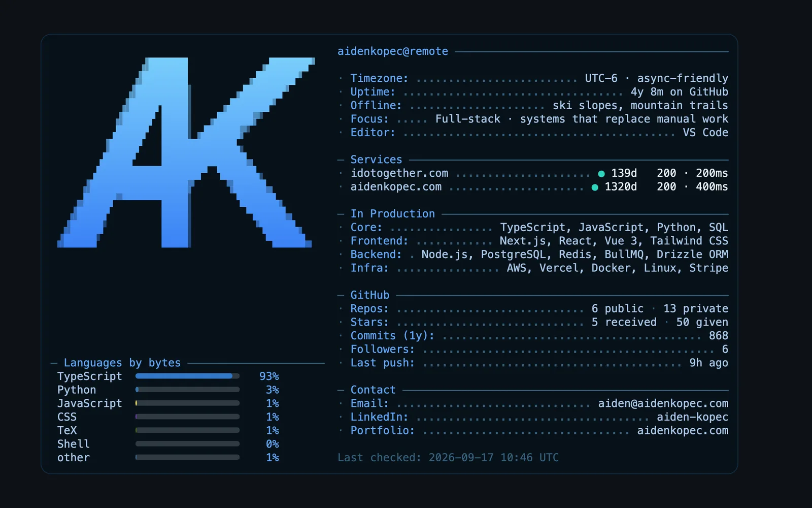Image resolution: width=812 pixels, height=508 pixels.
Task: Click the email aiden@aidenkopec.com
Action: [663, 403]
